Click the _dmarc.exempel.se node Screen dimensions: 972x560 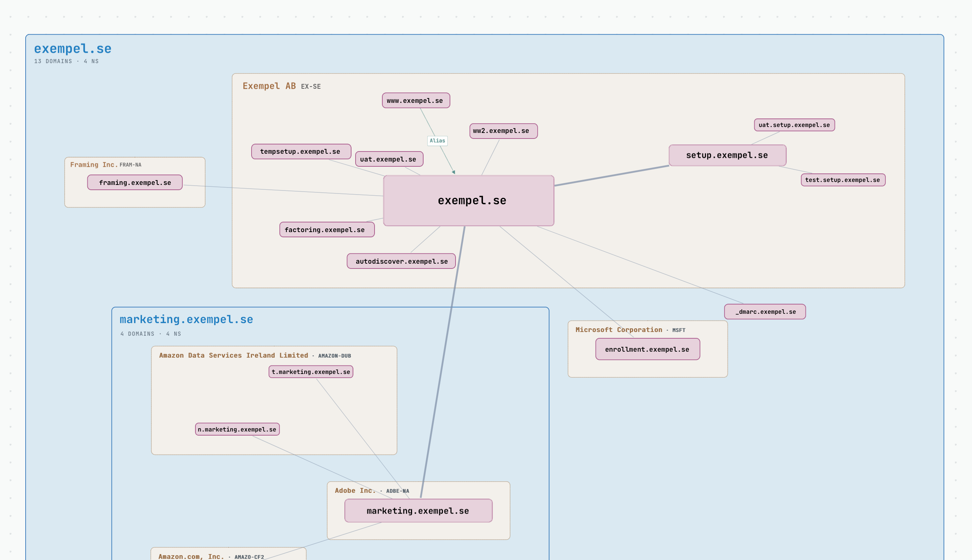pyautogui.click(x=765, y=311)
